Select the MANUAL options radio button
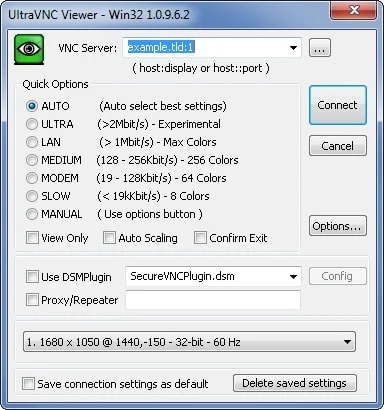384x410 pixels. pos(32,214)
